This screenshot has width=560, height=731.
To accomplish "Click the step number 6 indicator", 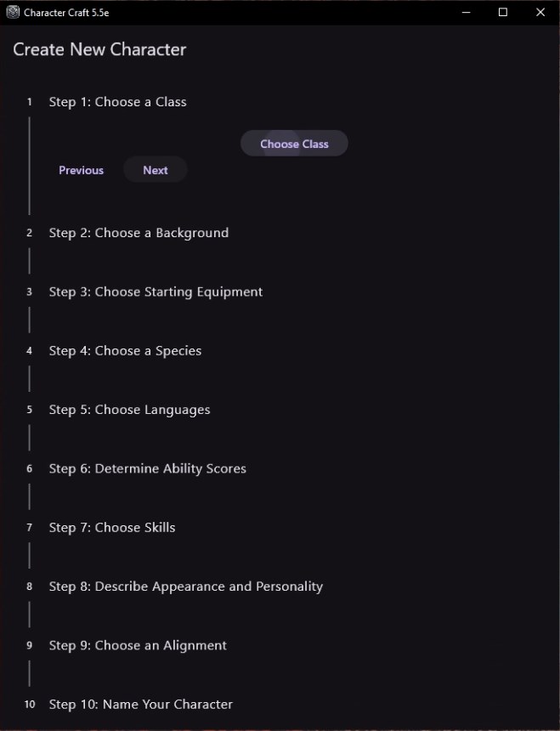I will (29, 468).
